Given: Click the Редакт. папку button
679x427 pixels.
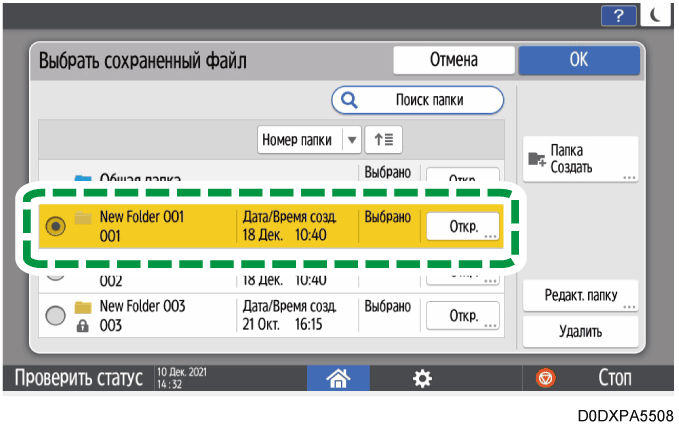Looking at the screenshot, I should (x=580, y=297).
